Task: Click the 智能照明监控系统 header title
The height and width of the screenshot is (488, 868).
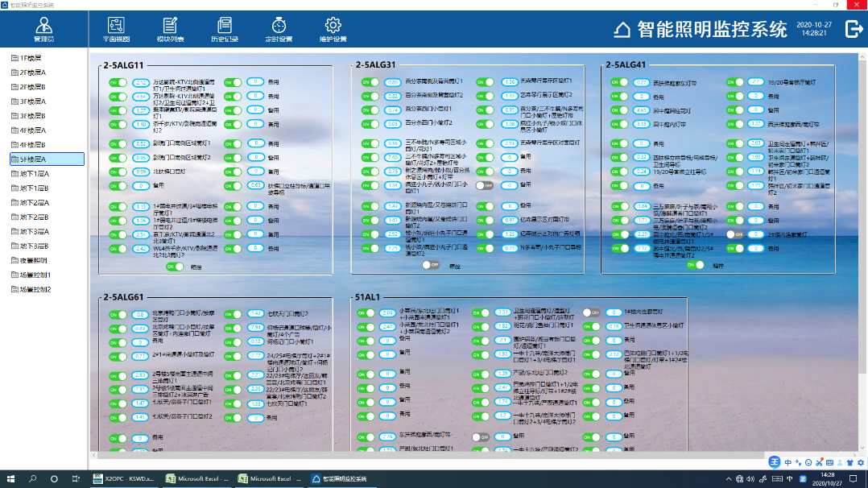Action: point(712,29)
